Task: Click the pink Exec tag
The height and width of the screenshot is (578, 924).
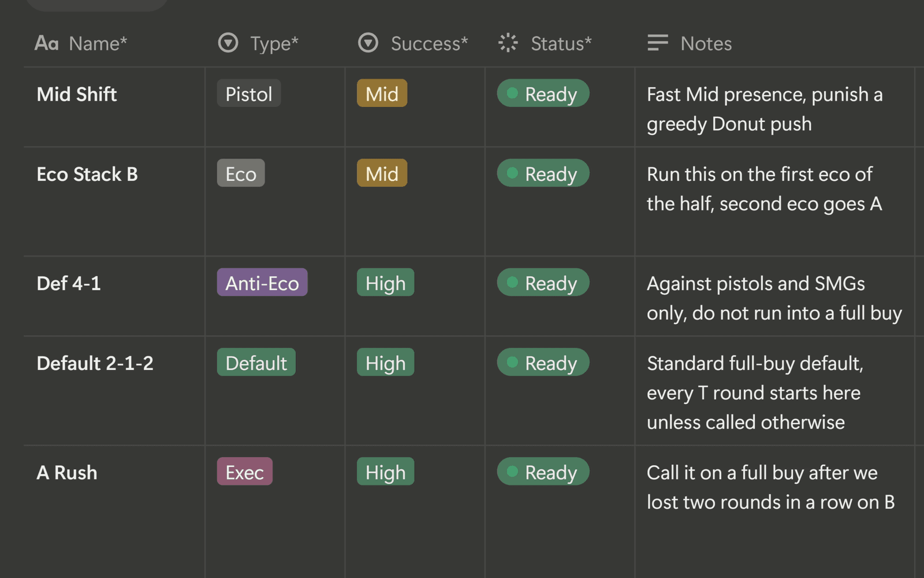Action: click(245, 472)
